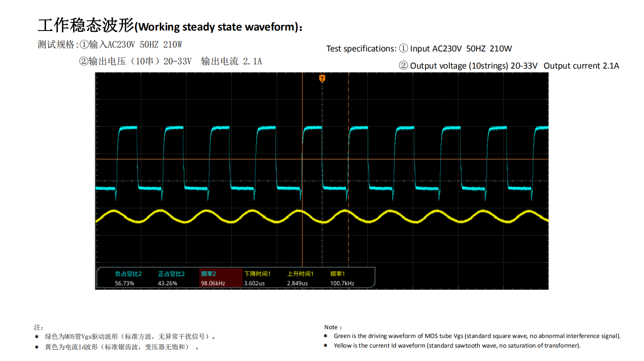
Task: Select the 正占空比2 43.26% measurement
Action: (171, 279)
